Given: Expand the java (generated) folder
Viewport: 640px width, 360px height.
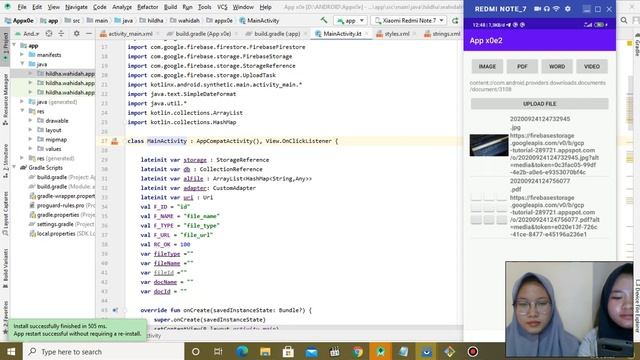Looking at the screenshot, I should coord(22,102).
